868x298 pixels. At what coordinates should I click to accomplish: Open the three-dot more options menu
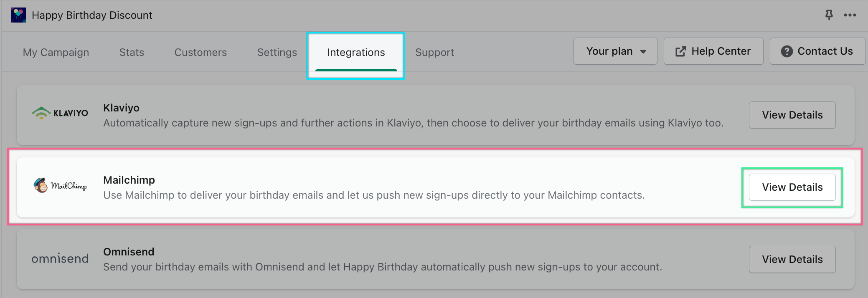[x=850, y=15]
